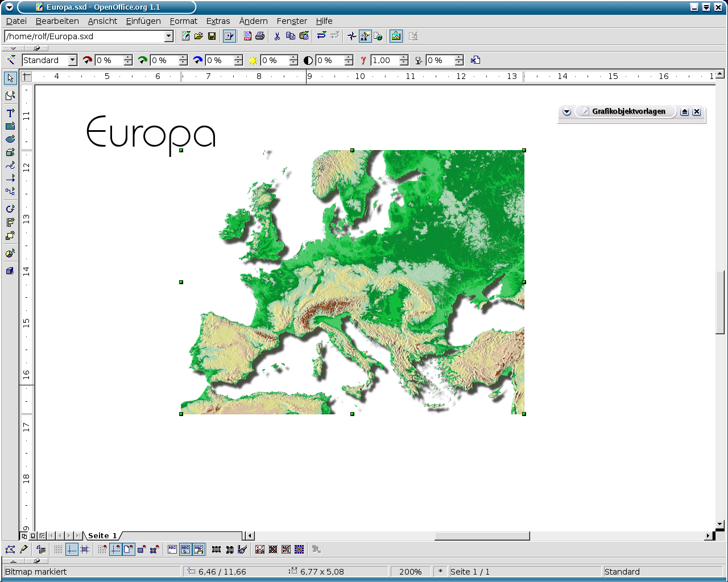The width and height of the screenshot is (728, 582).
Task: Click the brightness percentage input field
Action: click(x=274, y=60)
